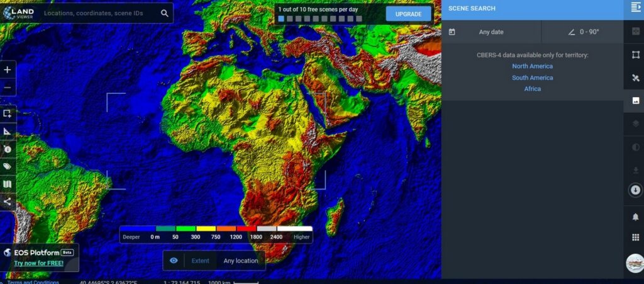Click the Upgrade button

click(408, 14)
